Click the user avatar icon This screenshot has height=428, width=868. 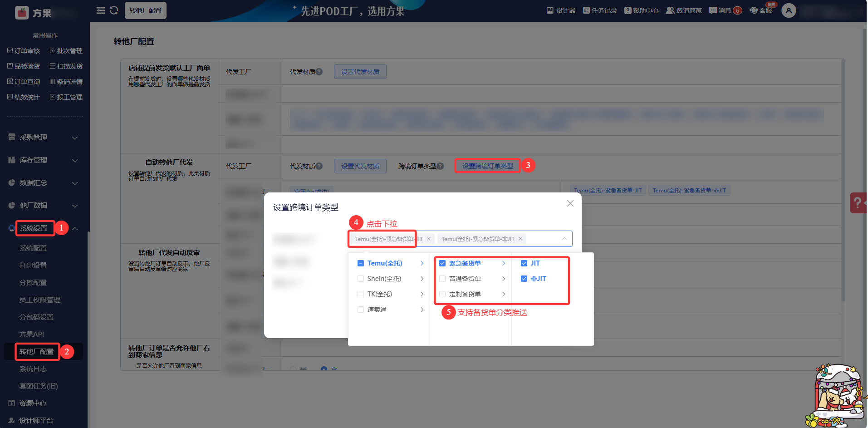coord(789,10)
